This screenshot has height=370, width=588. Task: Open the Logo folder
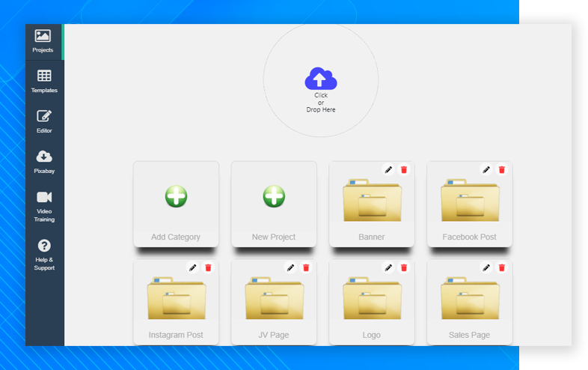pos(372,298)
